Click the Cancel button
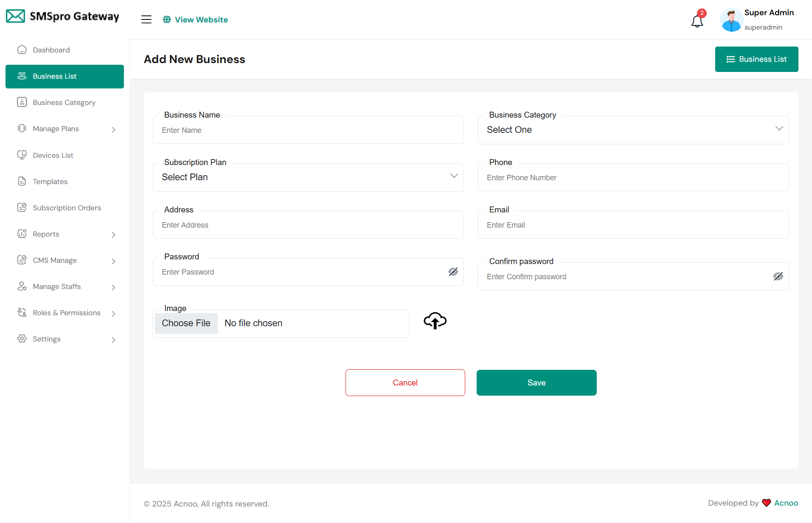 click(405, 383)
